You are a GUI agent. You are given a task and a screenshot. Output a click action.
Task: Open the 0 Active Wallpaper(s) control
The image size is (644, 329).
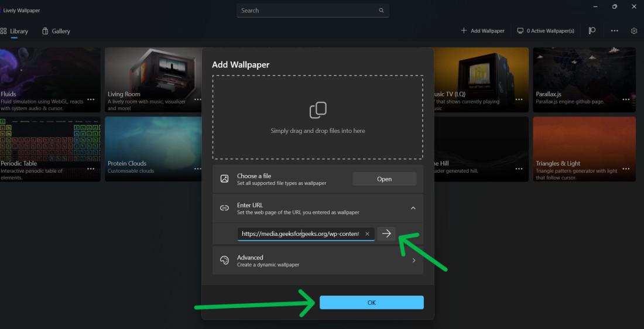[546, 31]
